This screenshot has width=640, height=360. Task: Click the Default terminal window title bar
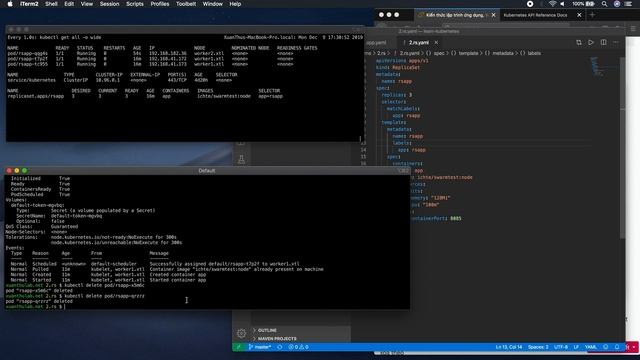(x=207, y=171)
